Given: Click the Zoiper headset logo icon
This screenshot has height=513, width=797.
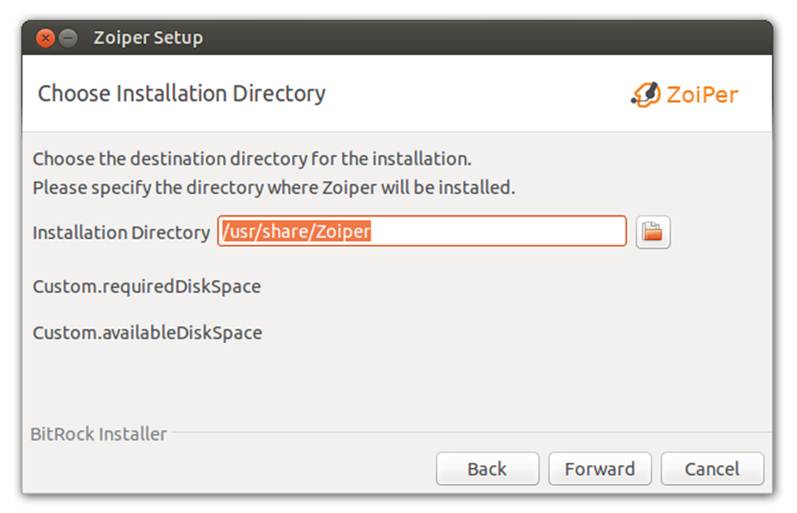Looking at the screenshot, I should pyautogui.click(x=646, y=95).
